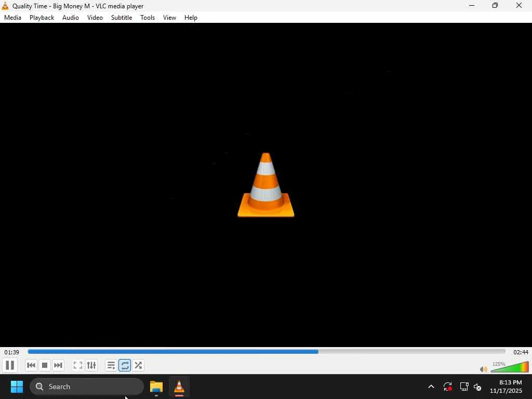Click the muted speaker tray icon

tap(477, 387)
